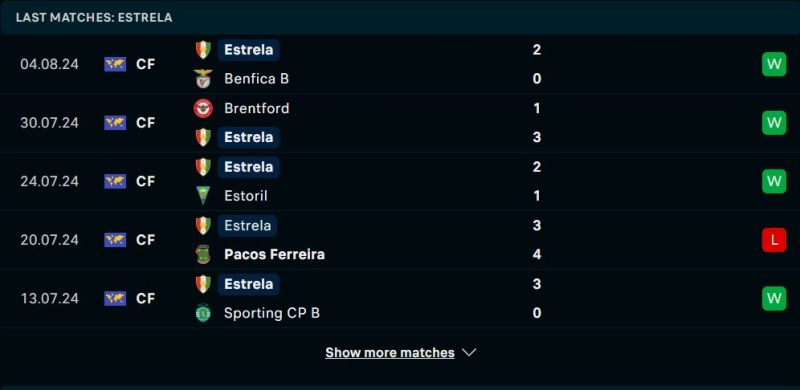The width and height of the screenshot is (800, 390).
Task: Click the red L result badge
Action: click(x=774, y=240)
